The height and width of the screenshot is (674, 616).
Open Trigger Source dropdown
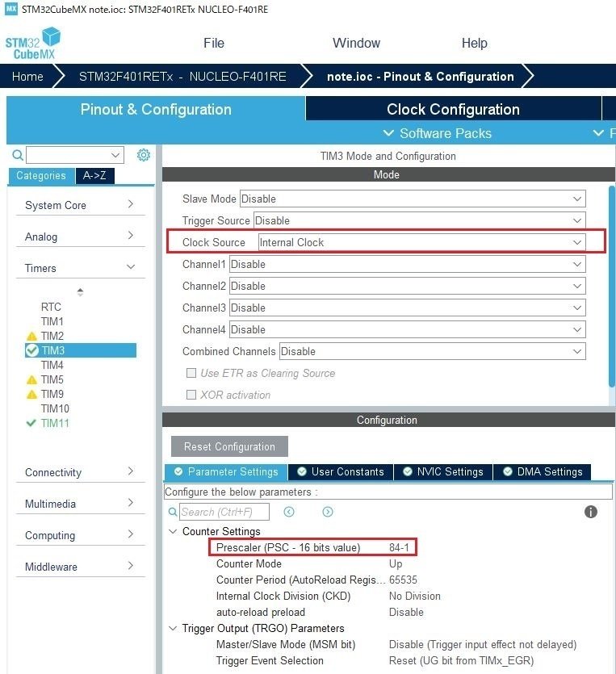point(420,220)
